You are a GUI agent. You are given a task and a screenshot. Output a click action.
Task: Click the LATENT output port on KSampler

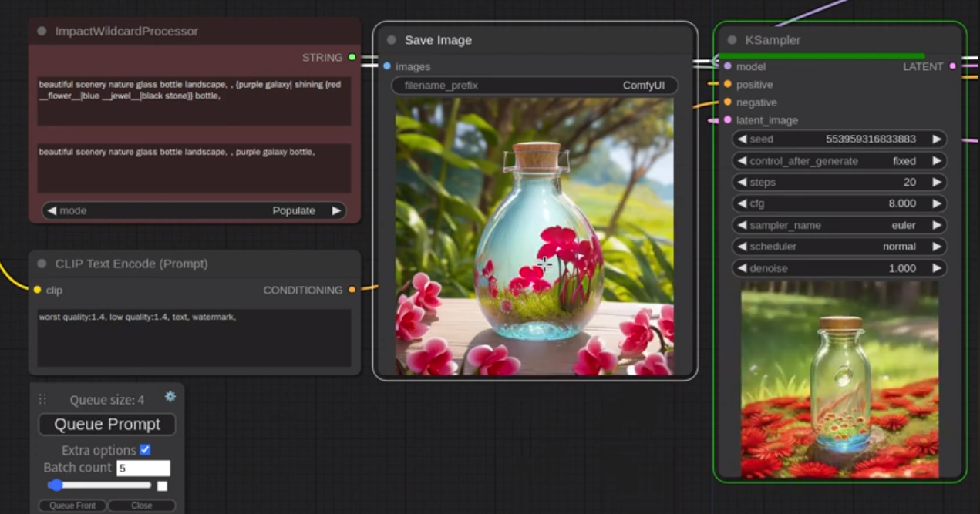click(x=953, y=66)
